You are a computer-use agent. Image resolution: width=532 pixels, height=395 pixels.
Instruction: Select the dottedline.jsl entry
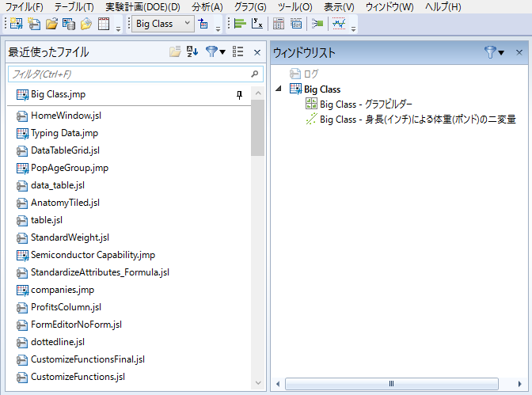click(58, 342)
